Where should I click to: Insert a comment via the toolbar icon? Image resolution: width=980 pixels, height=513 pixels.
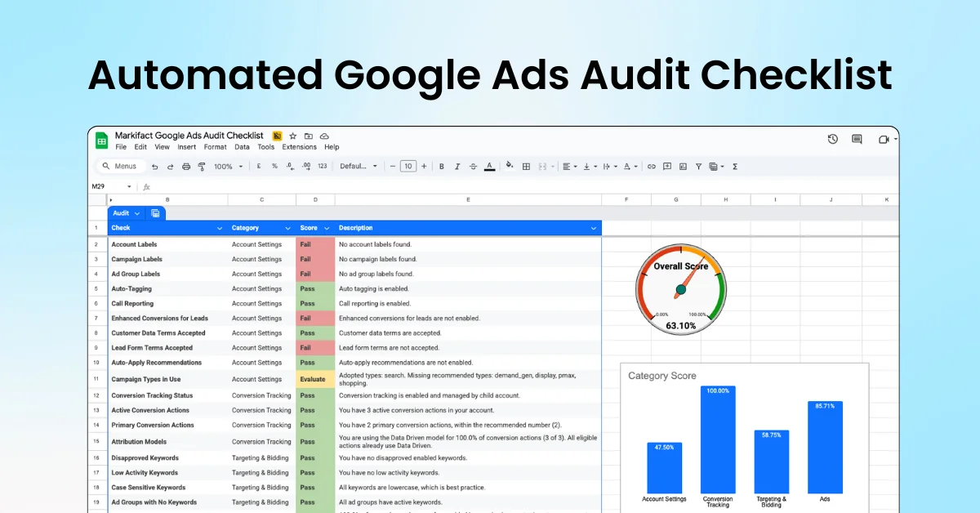pyautogui.click(x=667, y=166)
